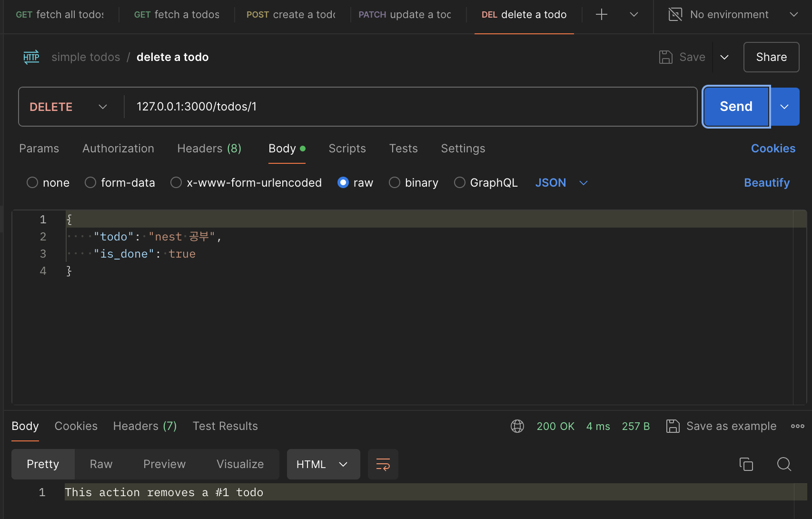Open the request Body tab
Viewport: 812px width, 519px height.
[x=287, y=149]
